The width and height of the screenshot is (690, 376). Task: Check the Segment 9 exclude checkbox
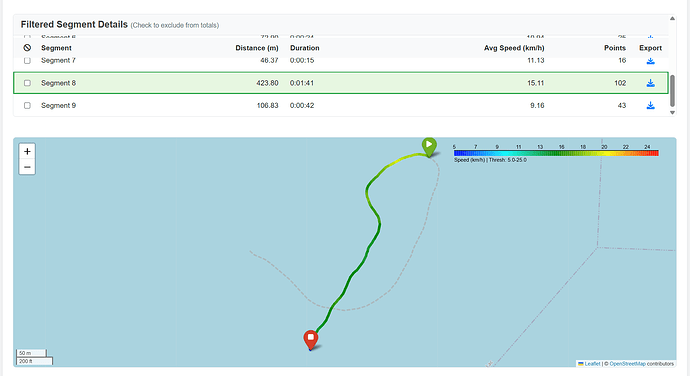click(x=27, y=105)
